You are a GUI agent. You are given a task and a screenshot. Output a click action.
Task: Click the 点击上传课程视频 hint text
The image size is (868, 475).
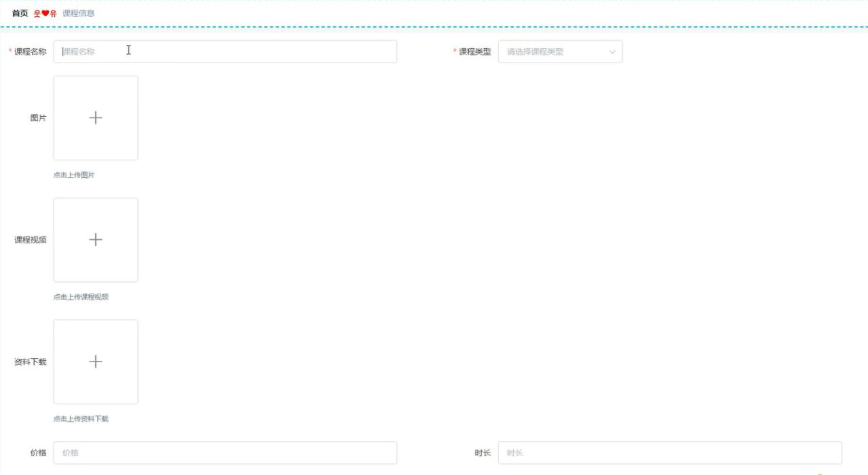81,297
